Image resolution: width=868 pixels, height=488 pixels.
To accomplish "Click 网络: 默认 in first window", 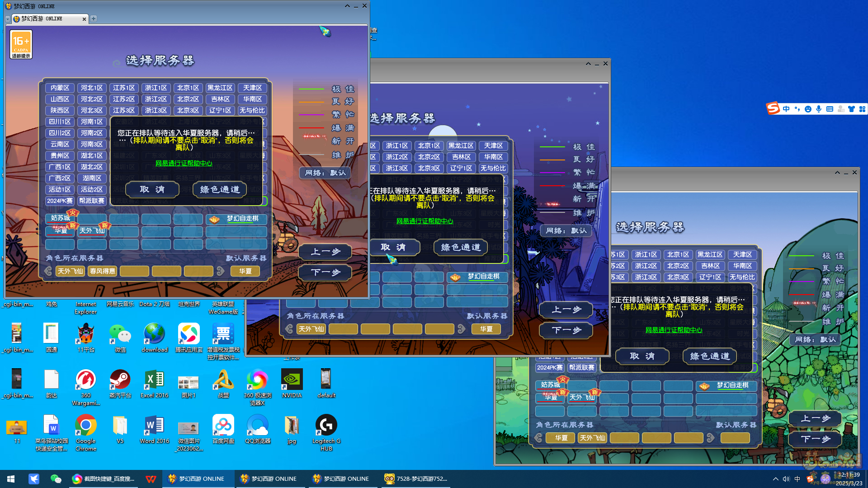I will point(325,173).
